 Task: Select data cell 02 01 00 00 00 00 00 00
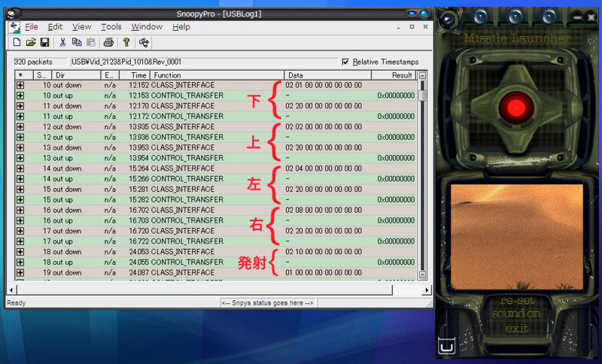pos(324,85)
